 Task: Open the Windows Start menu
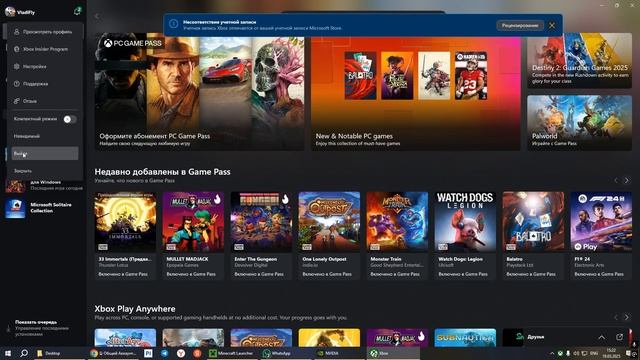[8, 353]
